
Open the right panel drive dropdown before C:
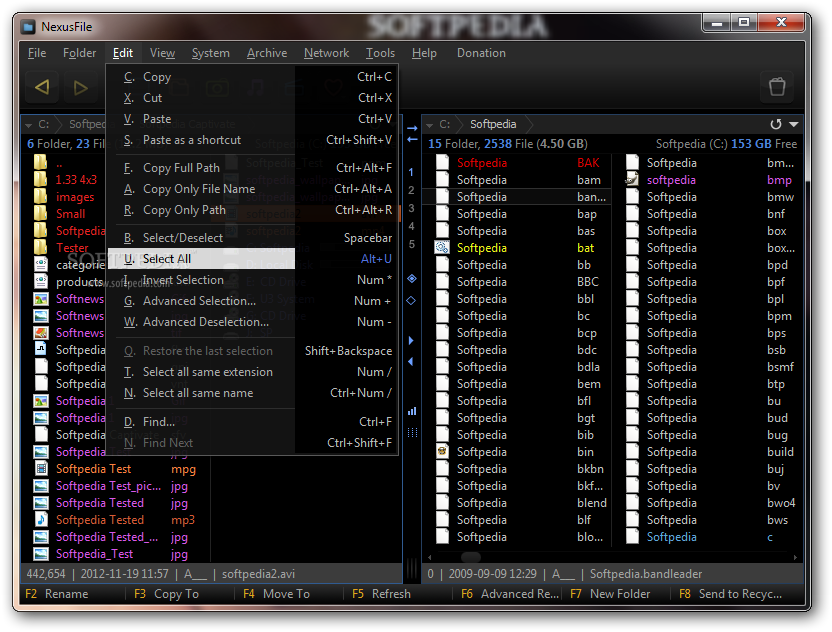[429, 125]
